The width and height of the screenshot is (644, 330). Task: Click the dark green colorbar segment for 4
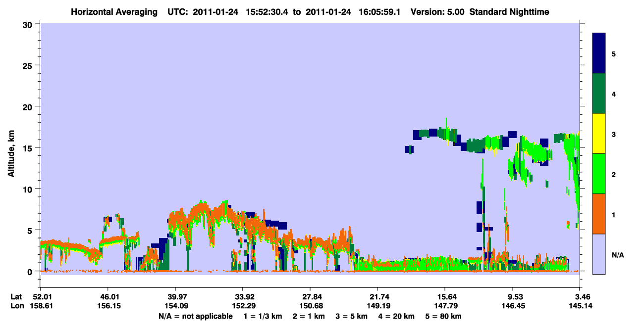[599, 94]
